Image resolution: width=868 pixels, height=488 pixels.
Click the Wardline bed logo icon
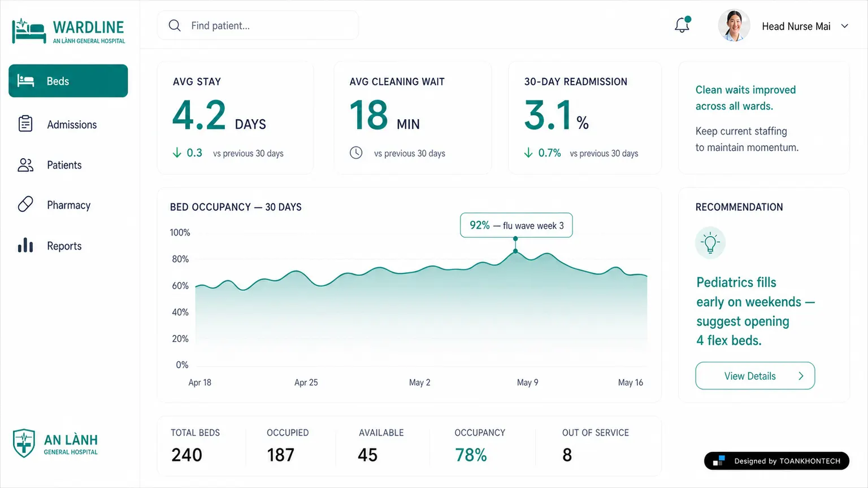pos(29,31)
